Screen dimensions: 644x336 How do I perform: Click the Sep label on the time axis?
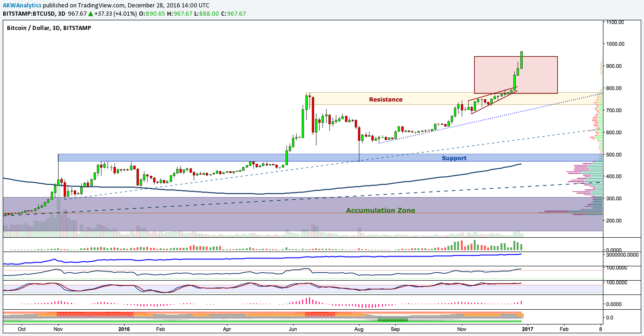(395, 330)
